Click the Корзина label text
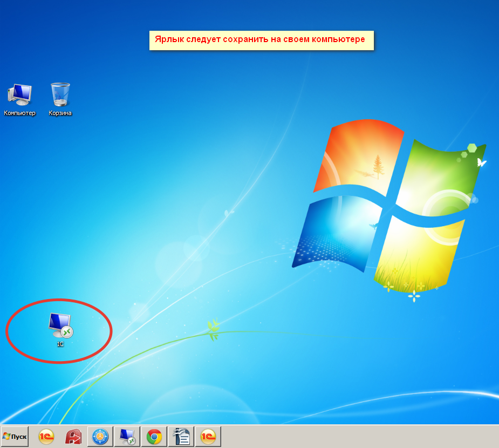 [x=60, y=113]
